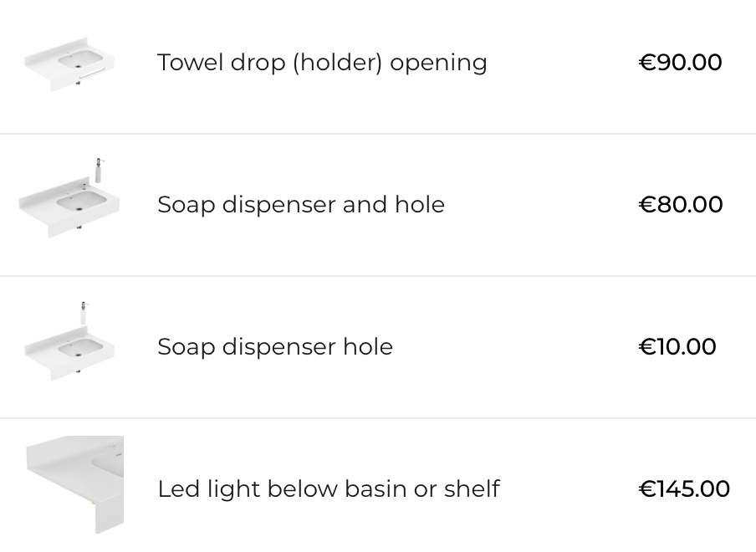This screenshot has height=552, width=756.
Task: Click the soap dispenser bottle in €80 item image
Action: pos(99,171)
